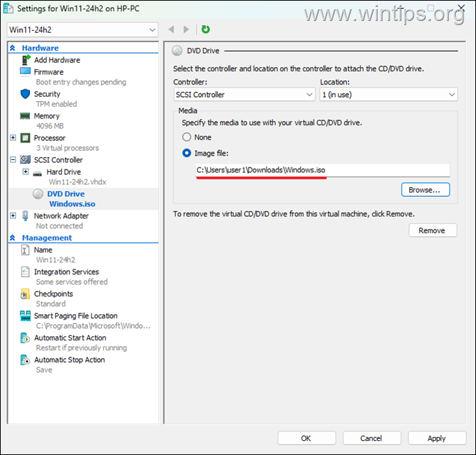Click the Checkpoints icon
This screenshot has width=476, height=455.
point(25,294)
